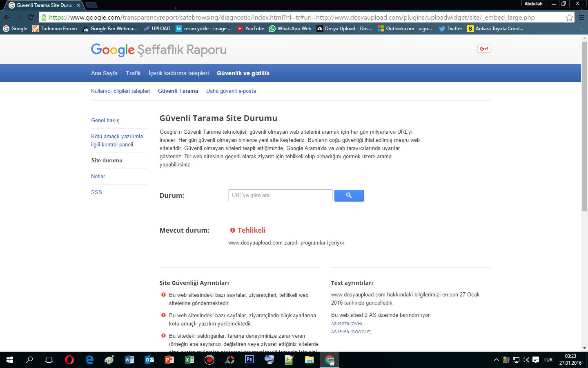This screenshot has height=368, width=588.
Task: Switch to Daha güvenli e-posta tab
Action: [x=231, y=91]
